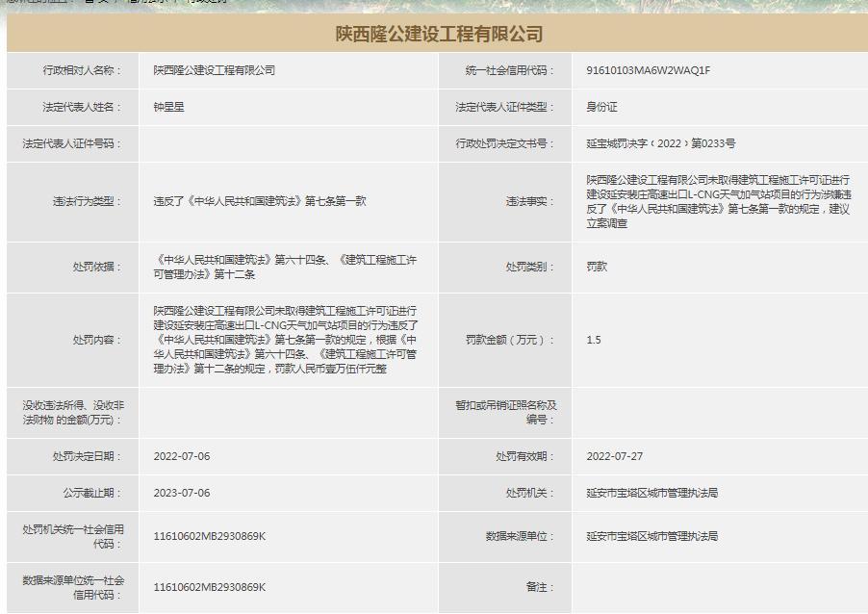Click the 没收违法所得、没收非法财物的金额 label
Image resolution: width=868 pixels, height=614 pixels.
tap(72, 413)
